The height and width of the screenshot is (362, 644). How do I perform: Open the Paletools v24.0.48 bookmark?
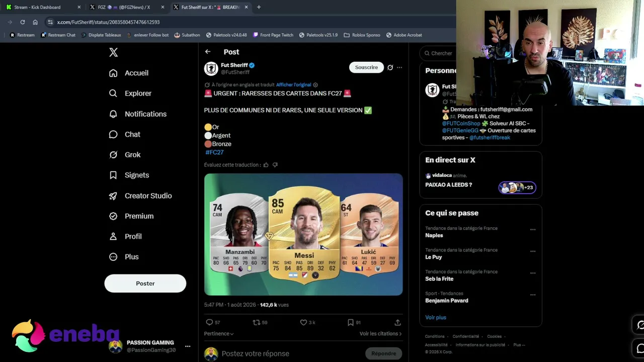(226, 35)
